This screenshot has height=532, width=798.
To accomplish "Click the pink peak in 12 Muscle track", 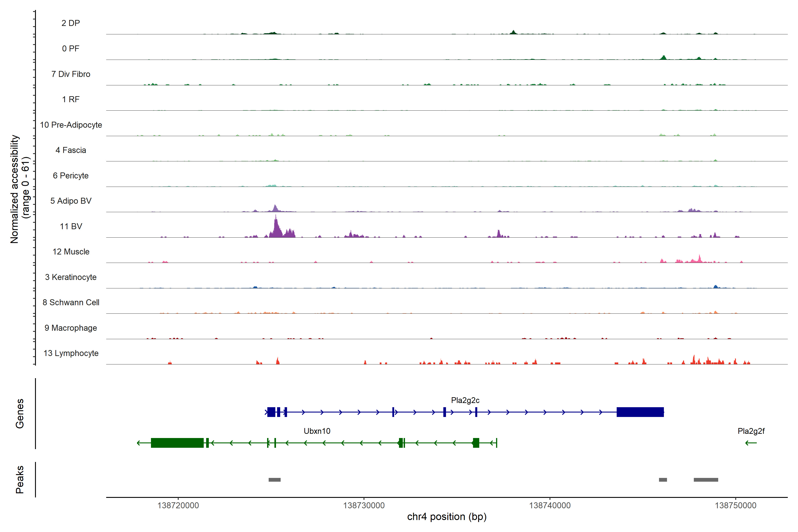I will (x=699, y=258).
